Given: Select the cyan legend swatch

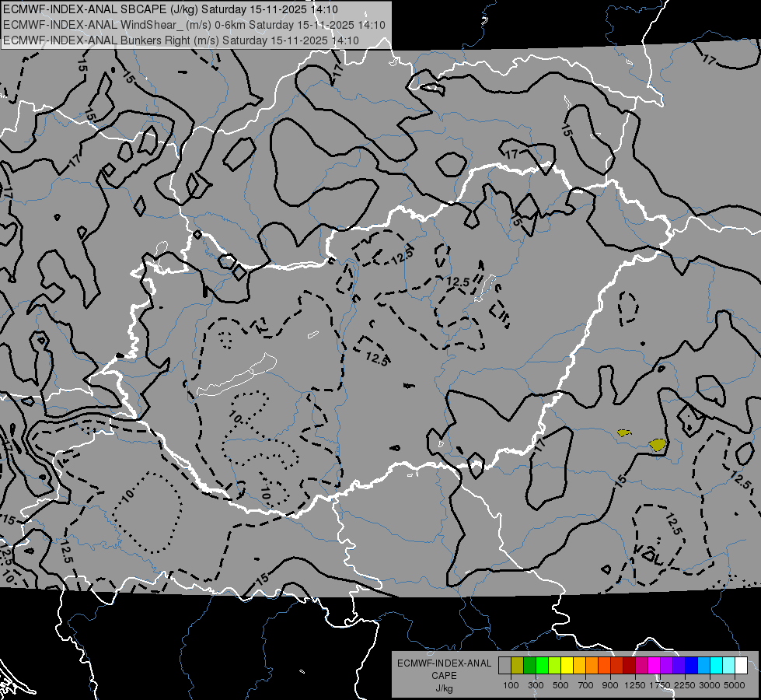Looking at the screenshot, I should (717, 666).
